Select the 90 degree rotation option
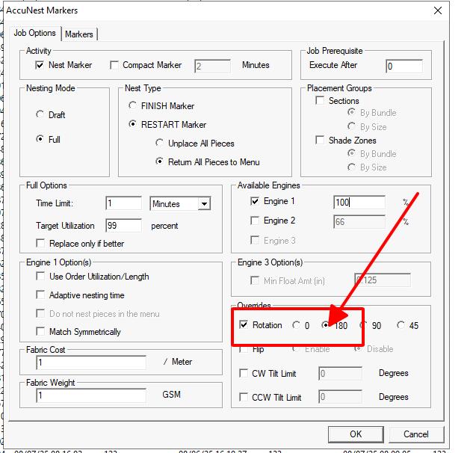 point(364,325)
